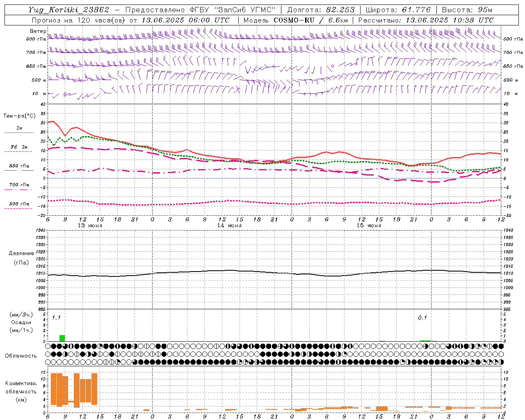Click the 'Осадки' precipitation label
This screenshot has width=525, height=420.
21,322
